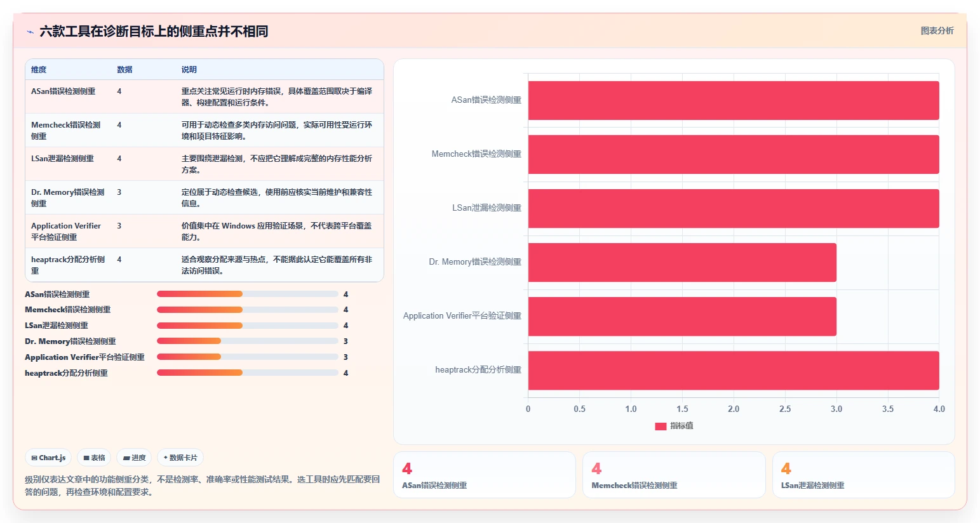Click the 数据 table column header
The width and height of the screenshot is (980, 523).
124,70
